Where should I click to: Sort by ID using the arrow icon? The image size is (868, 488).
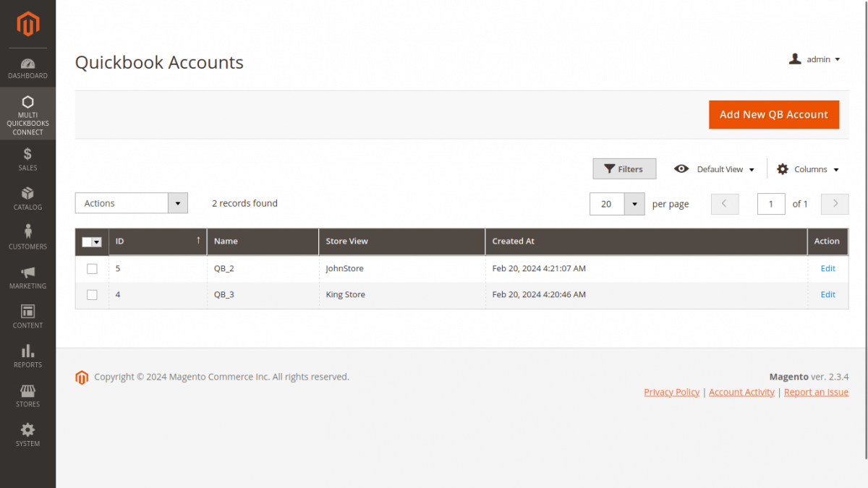[198, 240]
